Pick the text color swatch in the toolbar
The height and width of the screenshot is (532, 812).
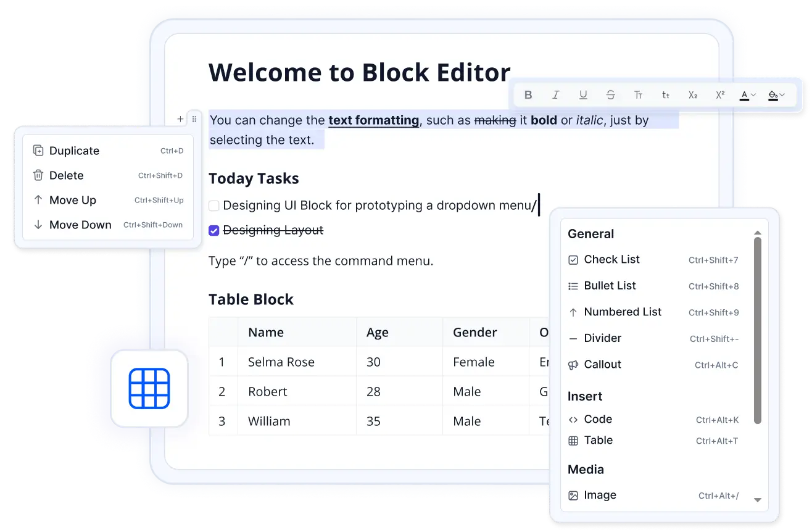[744, 94]
